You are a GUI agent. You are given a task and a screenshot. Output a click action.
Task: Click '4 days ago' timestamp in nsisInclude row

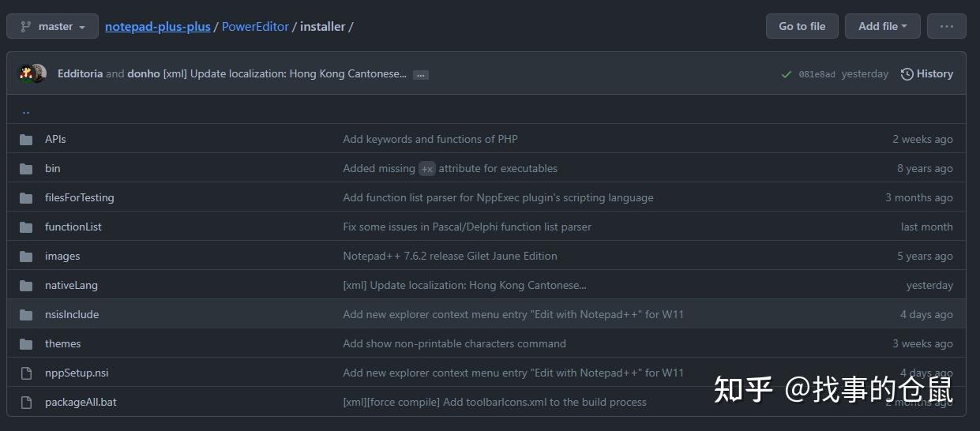tap(926, 314)
